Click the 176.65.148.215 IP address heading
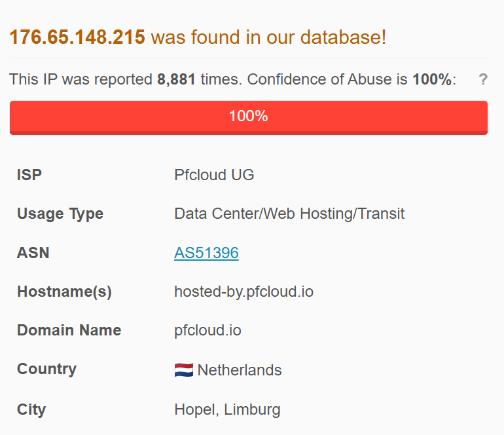Viewport: 504px width, 435px height. click(77, 37)
